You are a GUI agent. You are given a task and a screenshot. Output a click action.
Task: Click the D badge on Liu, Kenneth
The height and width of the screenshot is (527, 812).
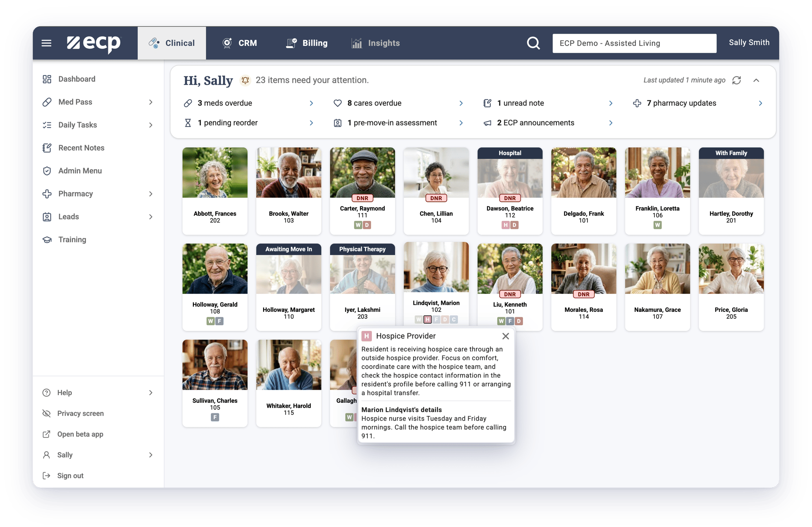point(518,321)
